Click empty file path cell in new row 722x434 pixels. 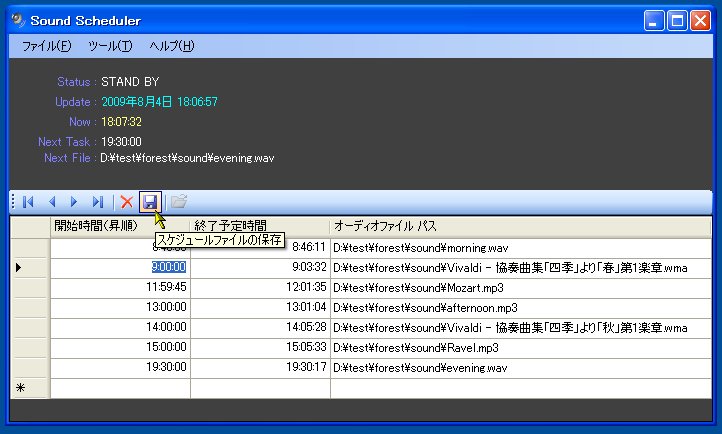[x=521, y=388]
